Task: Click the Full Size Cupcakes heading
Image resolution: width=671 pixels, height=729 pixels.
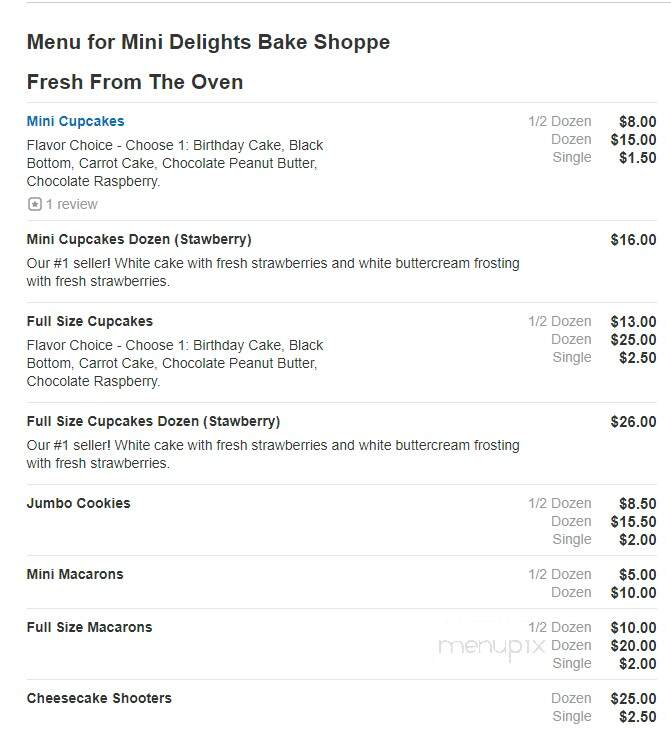Action: pyautogui.click(x=90, y=321)
